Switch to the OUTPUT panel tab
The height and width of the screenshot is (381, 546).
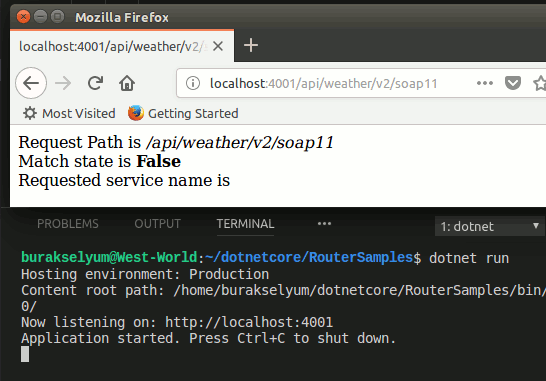(157, 224)
